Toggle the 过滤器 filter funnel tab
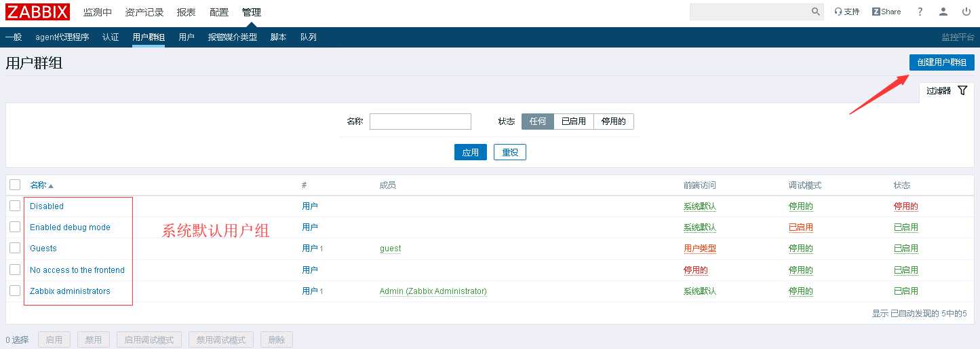980x349 pixels. 947,91
